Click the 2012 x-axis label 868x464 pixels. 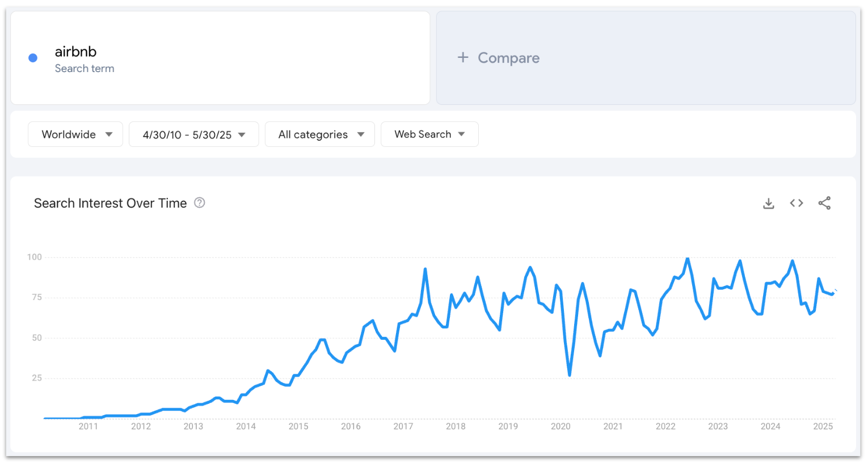coord(141,427)
